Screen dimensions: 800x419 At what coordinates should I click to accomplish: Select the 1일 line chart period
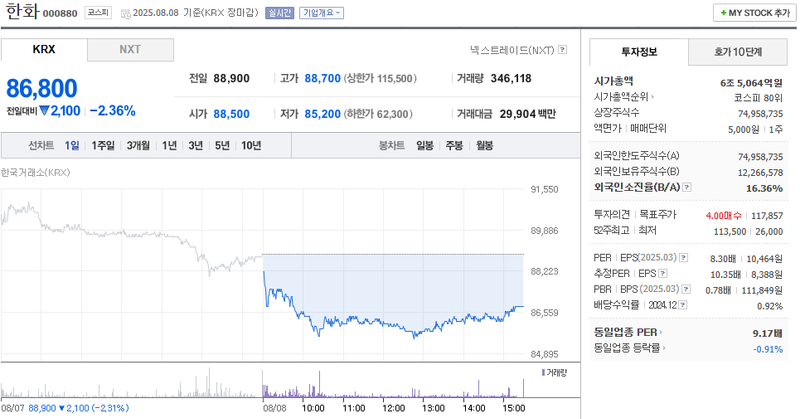click(71, 145)
